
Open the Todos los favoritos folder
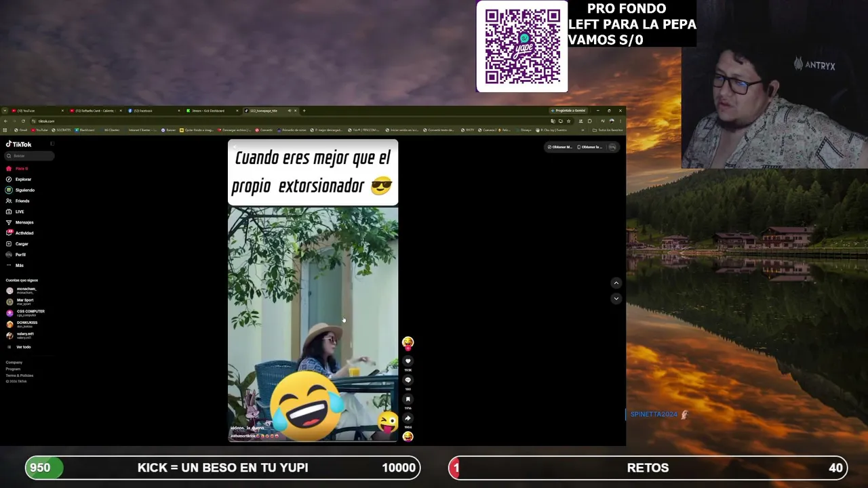(609, 130)
